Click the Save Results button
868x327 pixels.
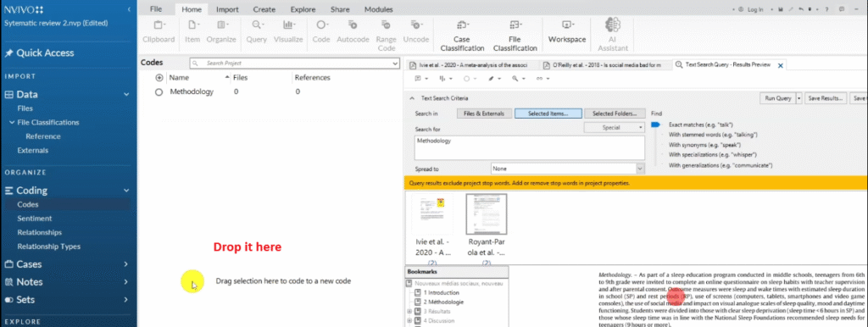(x=826, y=98)
